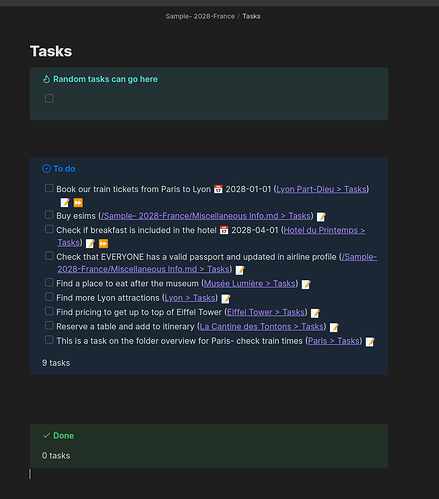The height and width of the screenshot is (499, 439).
Task: Open Miscellaneous Info.md link on esims task
Action: 205,216
